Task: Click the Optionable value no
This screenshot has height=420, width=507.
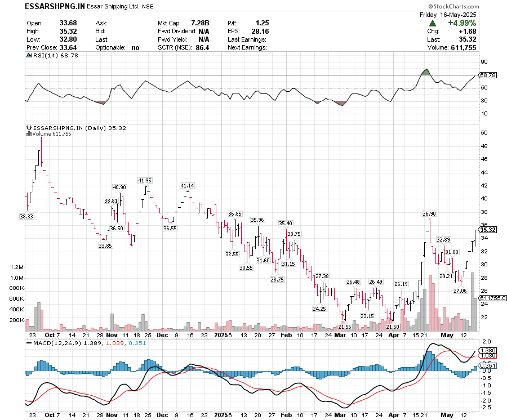Action: (135, 48)
